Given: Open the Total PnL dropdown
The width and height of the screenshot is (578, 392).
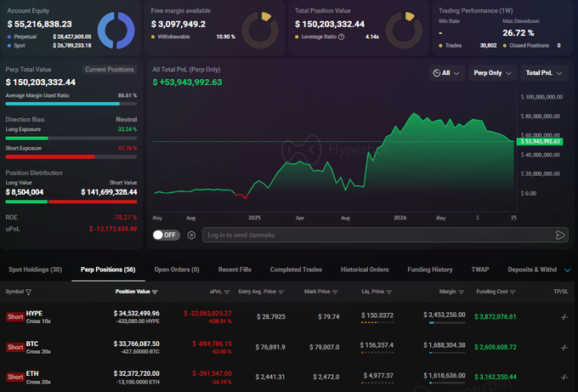Looking at the screenshot, I should pos(544,73).
